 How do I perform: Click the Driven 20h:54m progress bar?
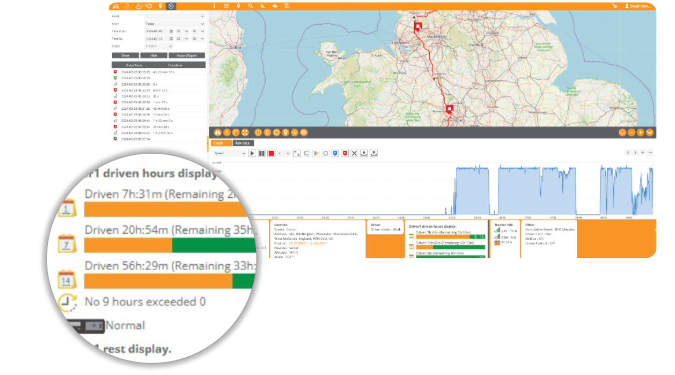pyautogui.click(x=170, y=245)
